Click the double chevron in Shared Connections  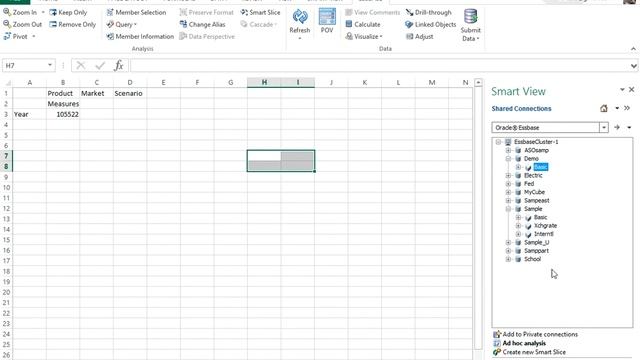(627, 108)
